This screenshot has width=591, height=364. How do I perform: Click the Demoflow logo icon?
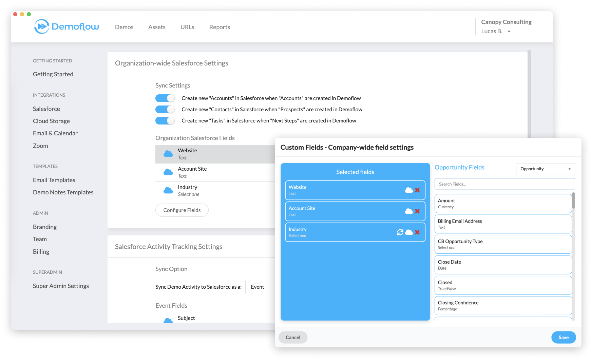[x=42, y=26]
